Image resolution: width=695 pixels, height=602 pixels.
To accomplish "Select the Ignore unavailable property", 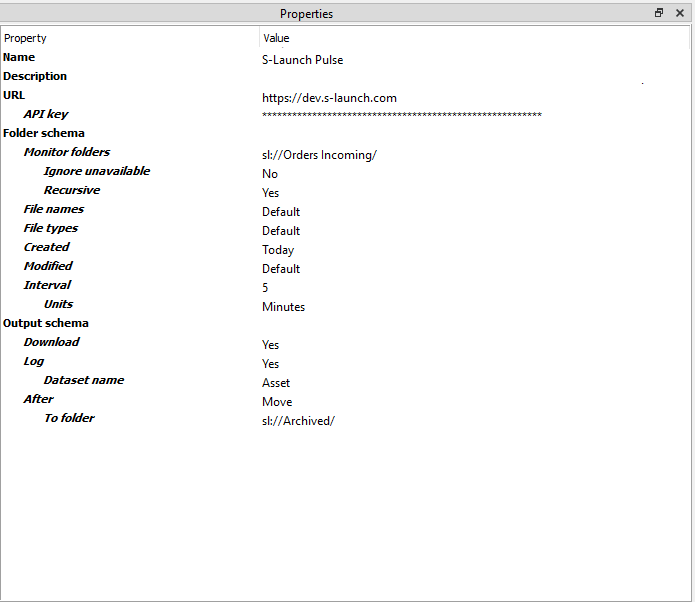I will [x=97, y=171].
